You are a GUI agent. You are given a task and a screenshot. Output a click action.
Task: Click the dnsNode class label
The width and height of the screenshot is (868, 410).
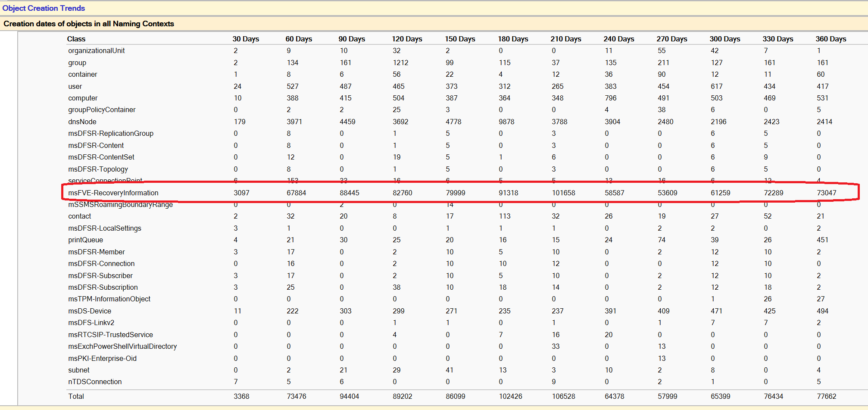click(82, 122)
